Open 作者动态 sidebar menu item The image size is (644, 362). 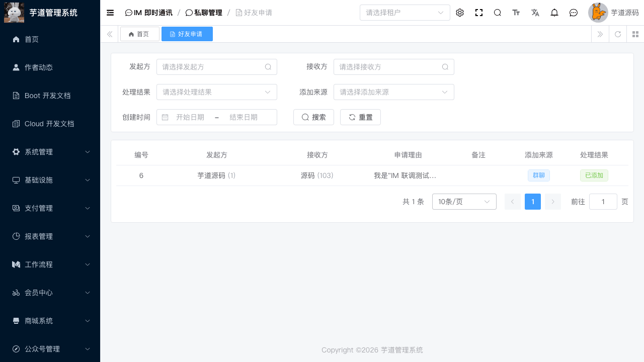pos(50,67)
